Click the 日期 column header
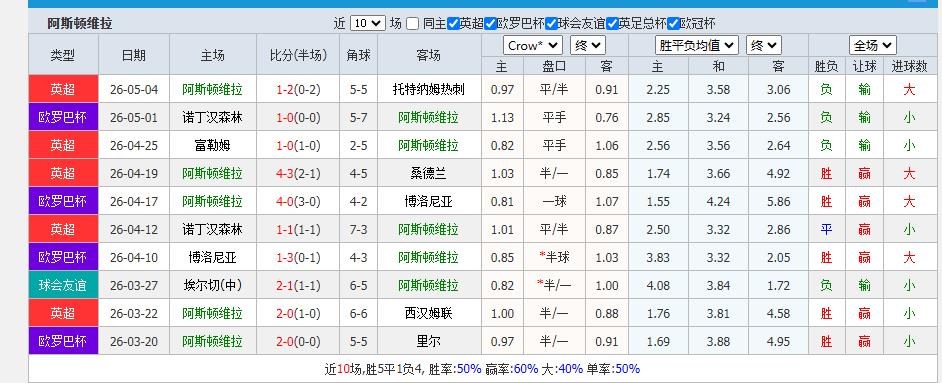Viewport: 942px width, 383px height. 133,55
